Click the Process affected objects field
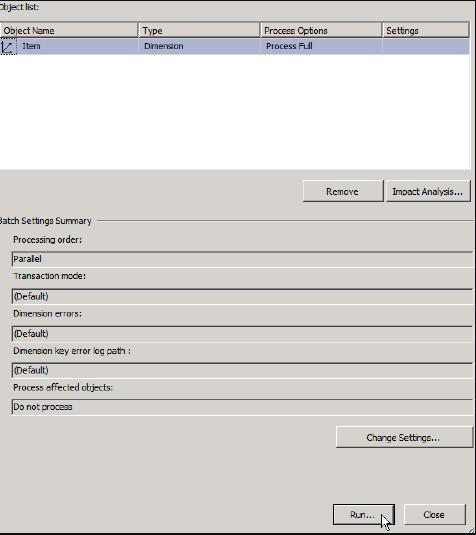This screenshot has height=535, width=476. (x=242, y=407)
